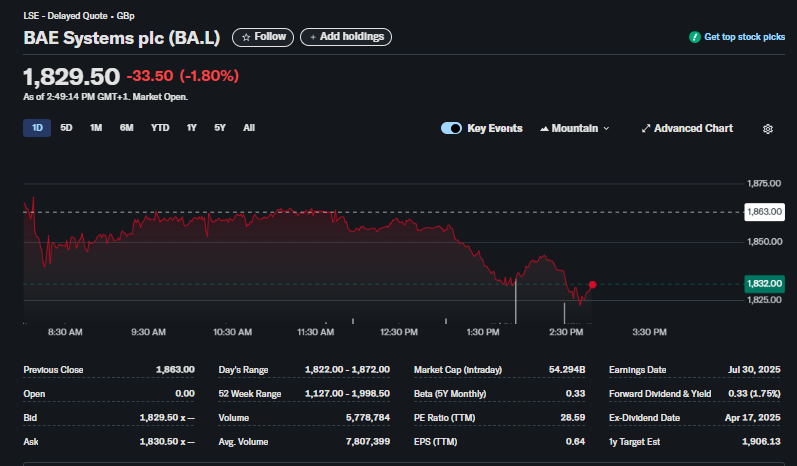Click Add holdings button

(346, 37)
